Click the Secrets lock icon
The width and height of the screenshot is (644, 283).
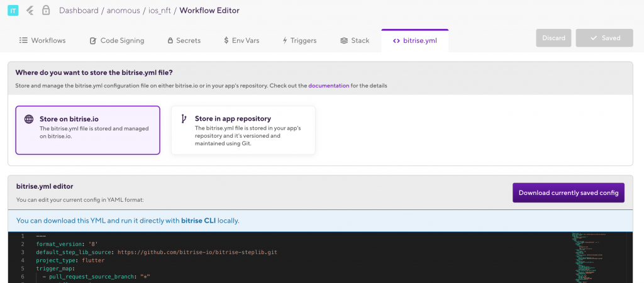170,40
